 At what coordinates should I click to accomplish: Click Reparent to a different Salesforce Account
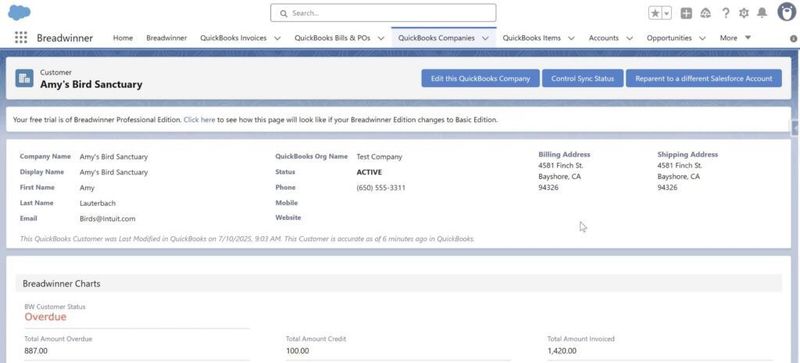coord(704,79)
